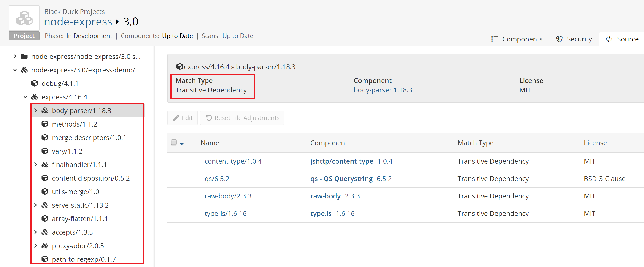Viewport: 644px width, 267px height.
Task: Open the qs - QS Querystring component link
Action: (341, 179)
